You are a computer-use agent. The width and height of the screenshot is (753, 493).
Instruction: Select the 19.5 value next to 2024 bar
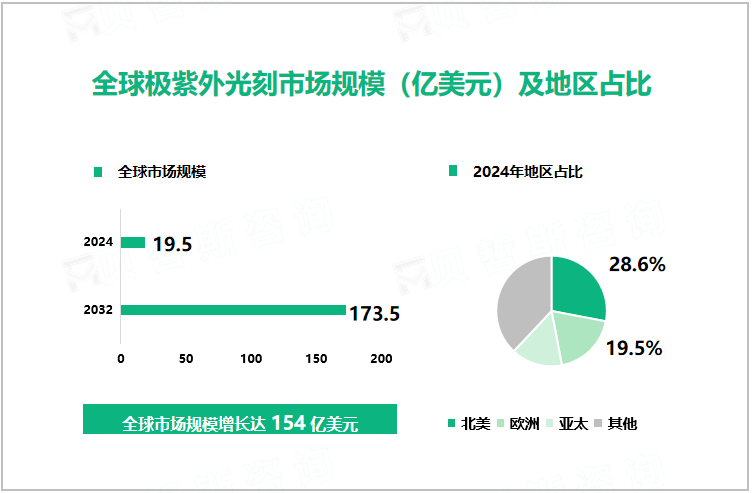pos(172,244)
